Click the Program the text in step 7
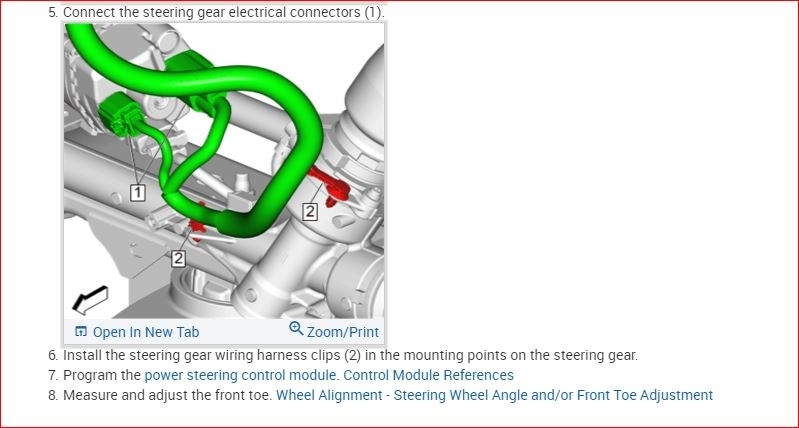The width and height of the screenshot is (799, 428). 102,376
